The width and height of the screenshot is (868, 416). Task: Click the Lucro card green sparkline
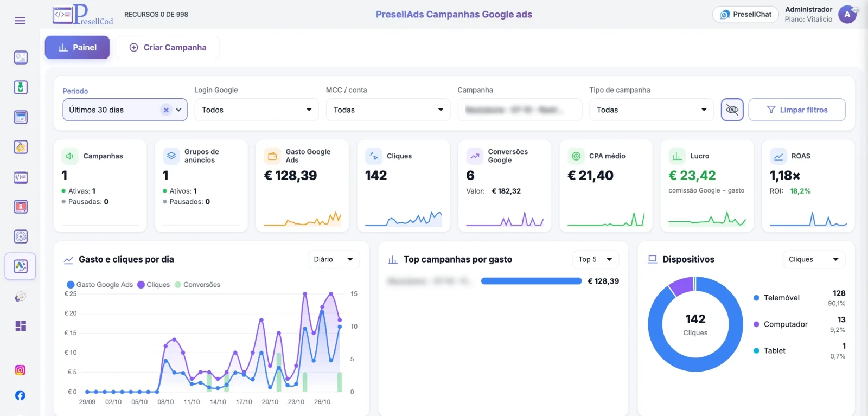(707, 219)
